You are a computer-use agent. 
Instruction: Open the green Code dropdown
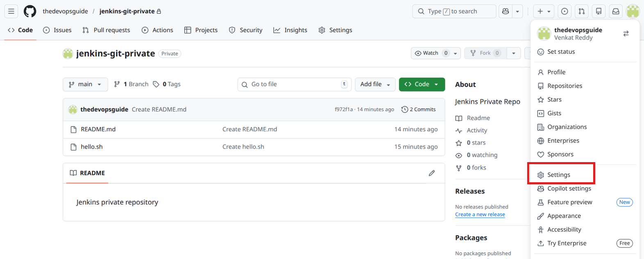coord(422,84)
